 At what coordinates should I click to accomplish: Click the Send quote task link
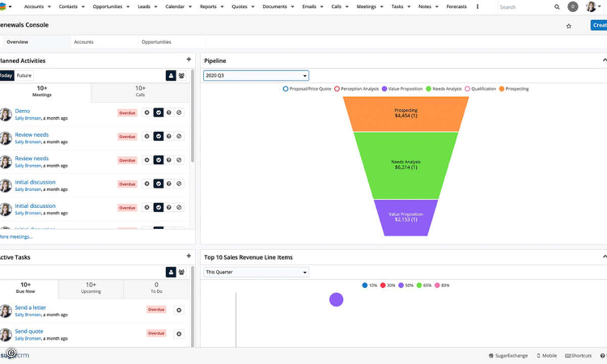[29, 331]
